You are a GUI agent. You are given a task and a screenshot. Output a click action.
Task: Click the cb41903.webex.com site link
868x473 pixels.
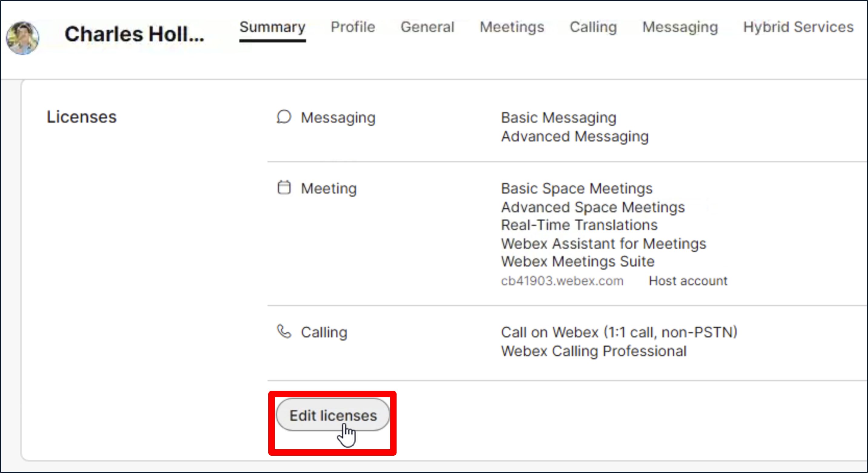562,281
